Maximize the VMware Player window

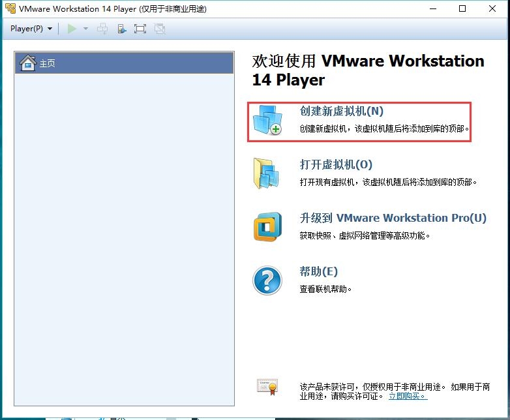tap(462, 8)
